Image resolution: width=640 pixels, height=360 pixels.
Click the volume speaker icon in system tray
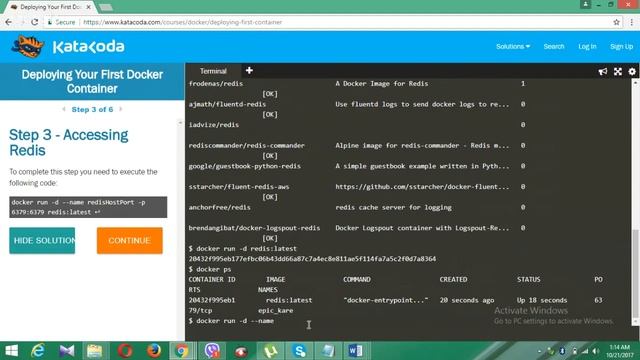click(x=596, y=351)
